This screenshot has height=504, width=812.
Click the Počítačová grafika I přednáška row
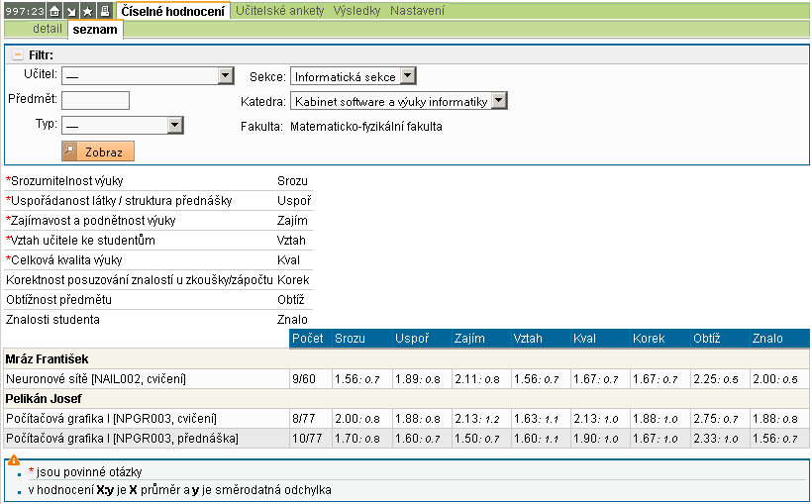(x=122, y=438)
